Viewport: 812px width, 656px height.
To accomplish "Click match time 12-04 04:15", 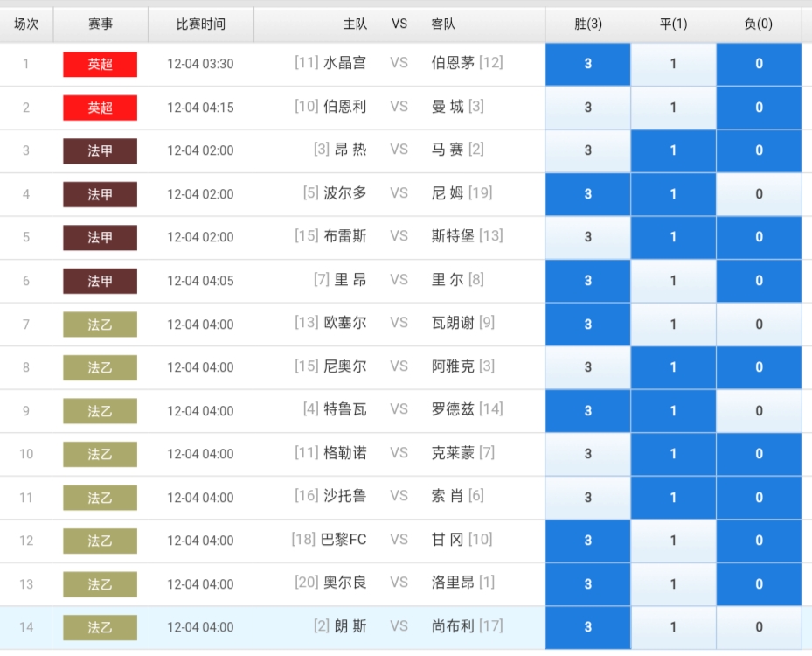I will (200, 108).
